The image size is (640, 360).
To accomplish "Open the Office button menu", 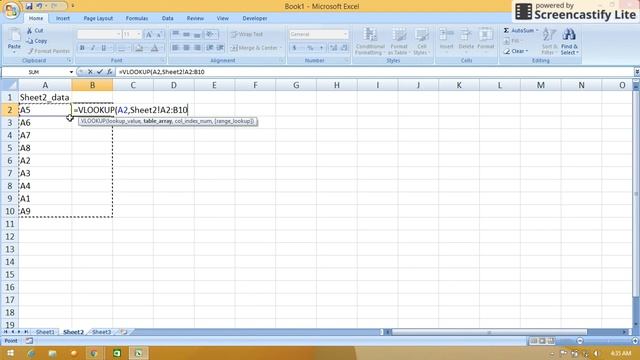I will 11,10.
